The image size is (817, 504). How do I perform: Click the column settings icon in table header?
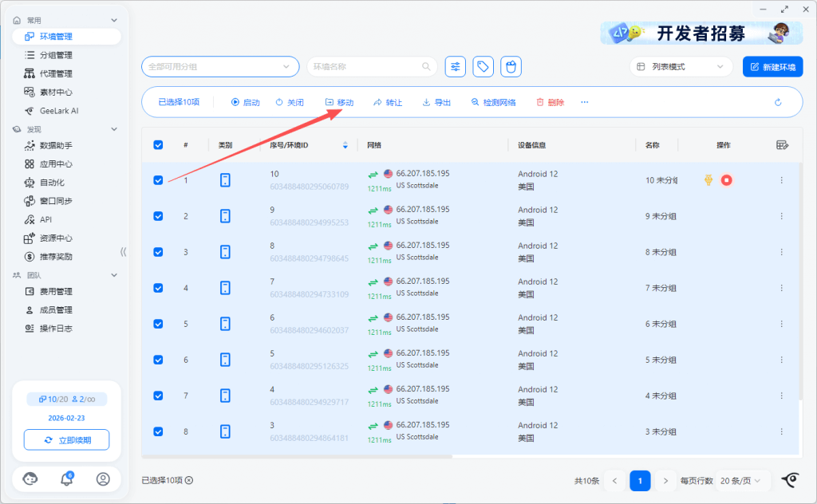[x=782, y=145]
